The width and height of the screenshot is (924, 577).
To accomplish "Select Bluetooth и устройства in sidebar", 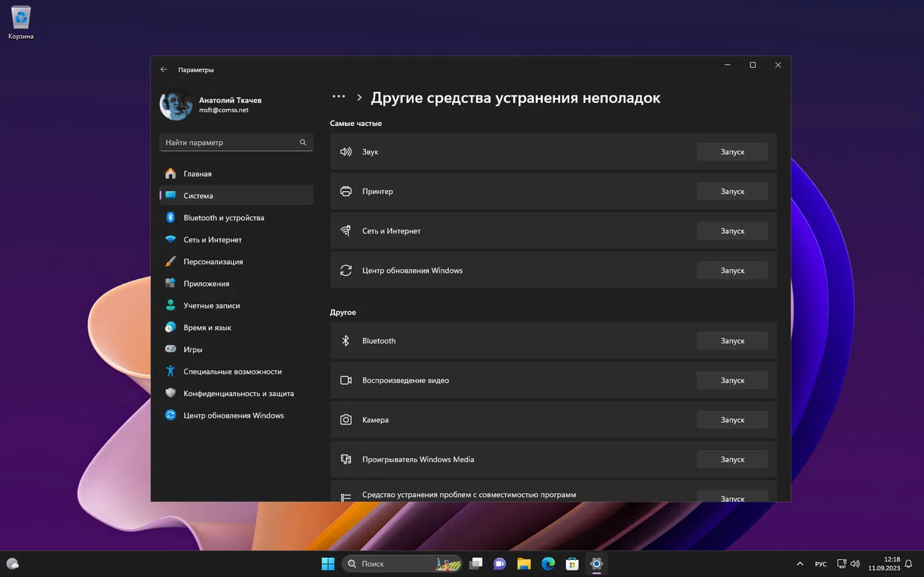I will tap(224, 218).
